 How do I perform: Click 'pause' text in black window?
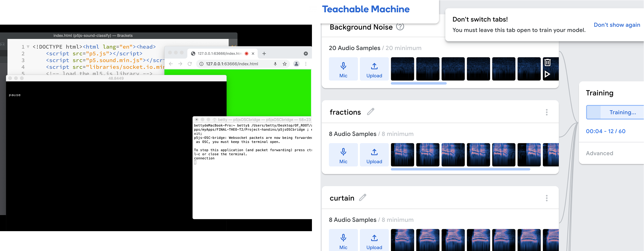15,95
